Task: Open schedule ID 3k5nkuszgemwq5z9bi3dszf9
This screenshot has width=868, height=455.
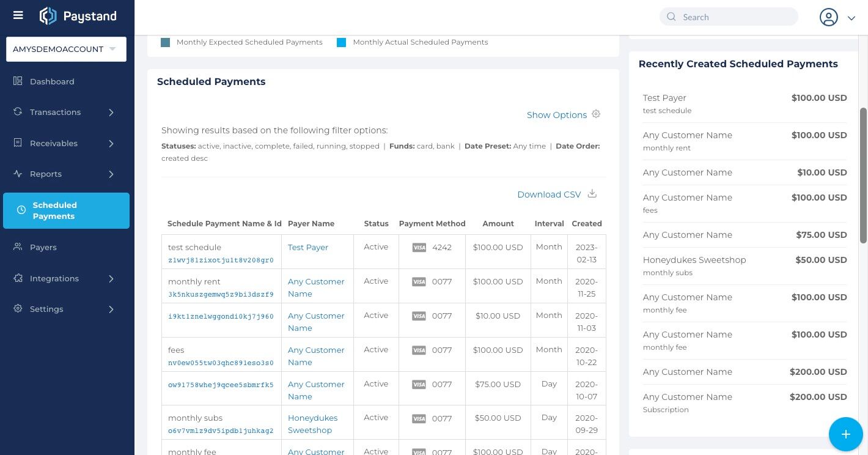Action: click(221, 294)
